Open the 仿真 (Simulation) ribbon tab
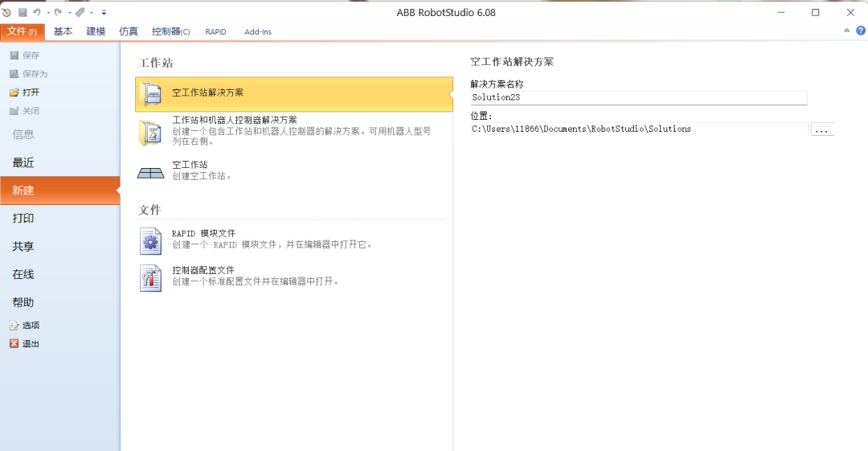 [129, 31]
